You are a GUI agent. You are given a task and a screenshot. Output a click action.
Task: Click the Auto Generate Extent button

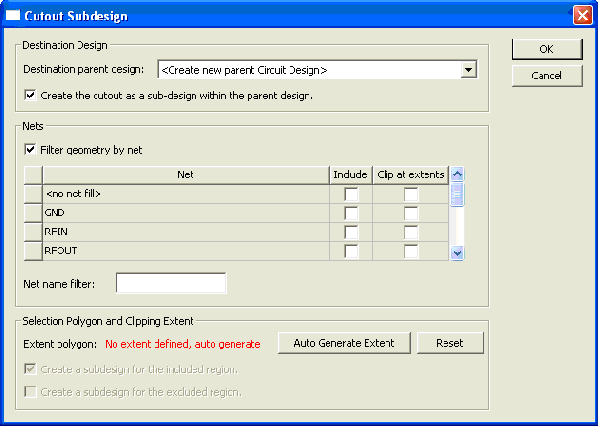(x=344, y=343)
